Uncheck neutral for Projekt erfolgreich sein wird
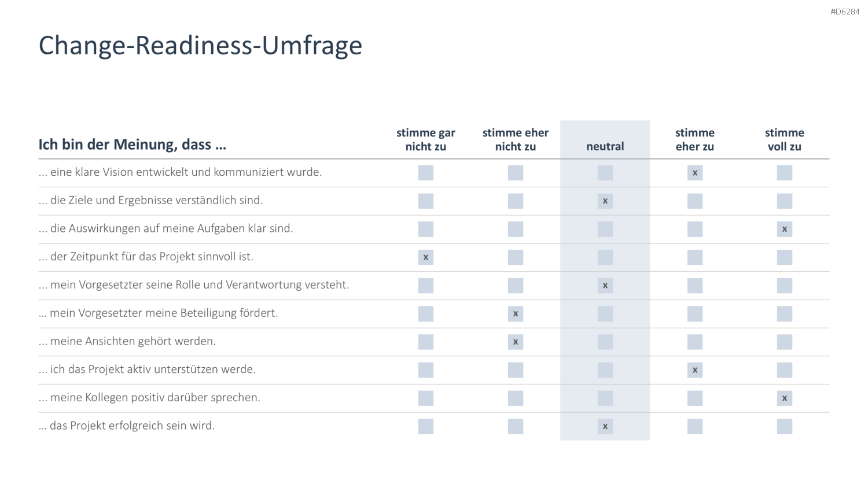This screenshot has height=488, width=868. [605, 427]
